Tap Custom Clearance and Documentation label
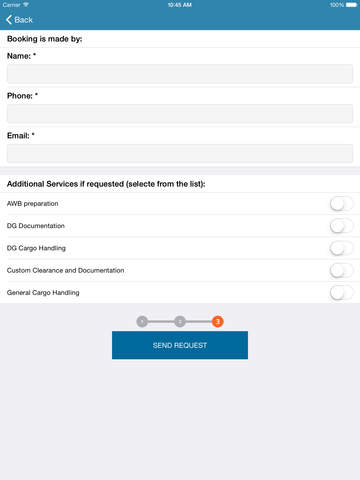Viewport: 360px width, 480px height. [65, 270]
